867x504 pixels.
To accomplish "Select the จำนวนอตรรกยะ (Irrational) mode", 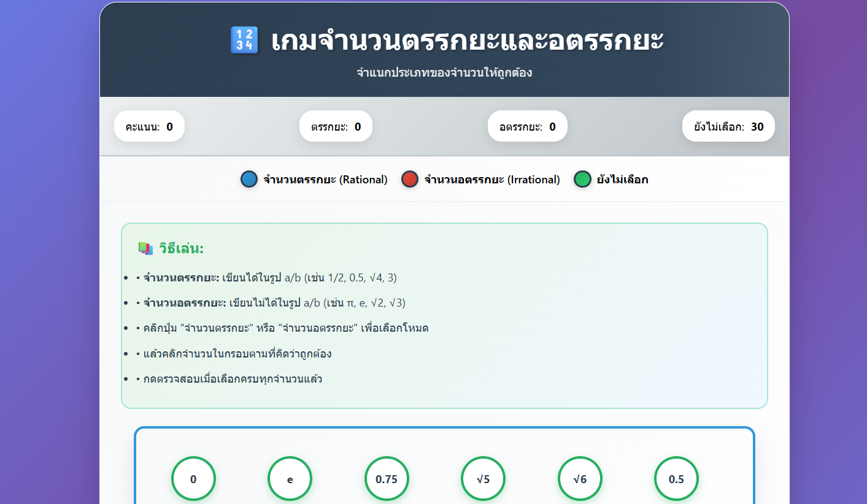I will tap(480, 180).
